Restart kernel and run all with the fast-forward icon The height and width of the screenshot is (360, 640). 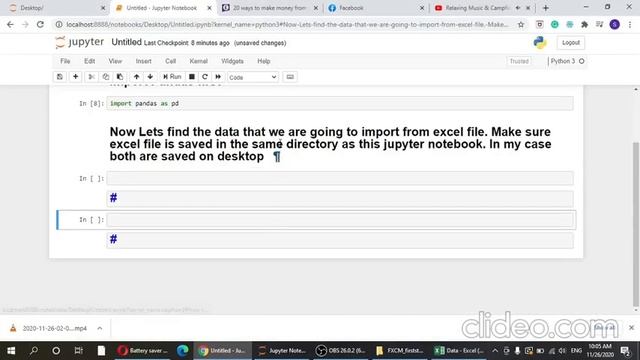coord(218,77)
